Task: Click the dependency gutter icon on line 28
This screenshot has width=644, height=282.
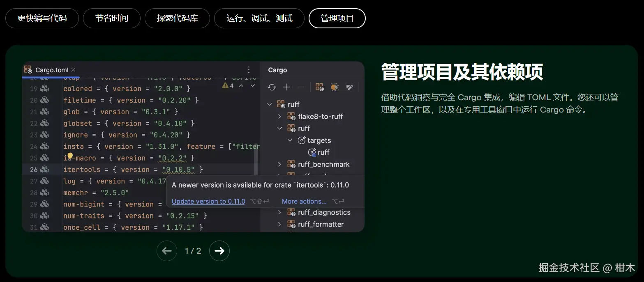Action: 45,193
